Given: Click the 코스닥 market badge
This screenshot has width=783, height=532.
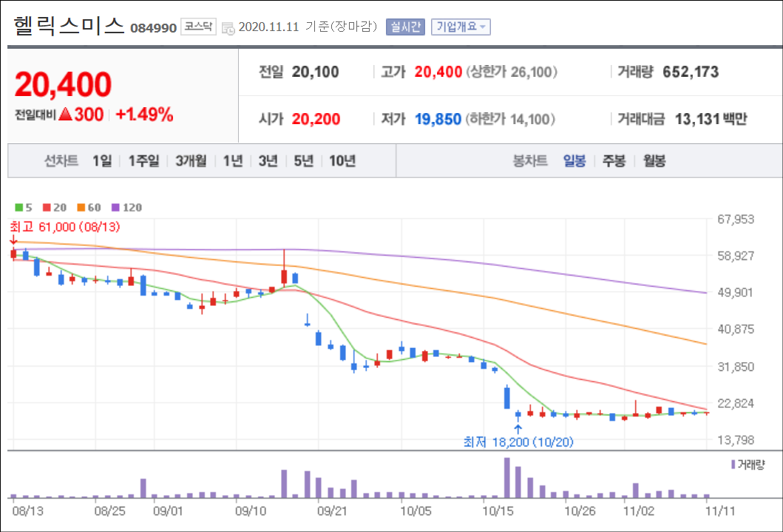Looking at the screenshot, I should click(198, 27).
